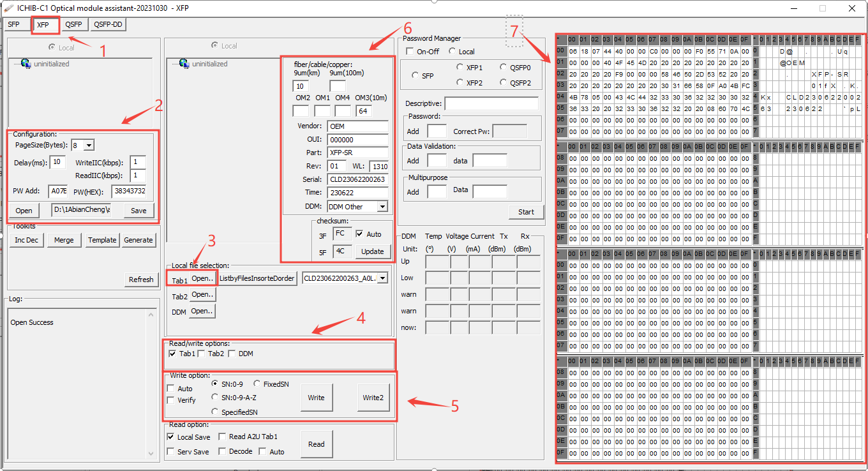Check the Decode read option

[221, 451]
